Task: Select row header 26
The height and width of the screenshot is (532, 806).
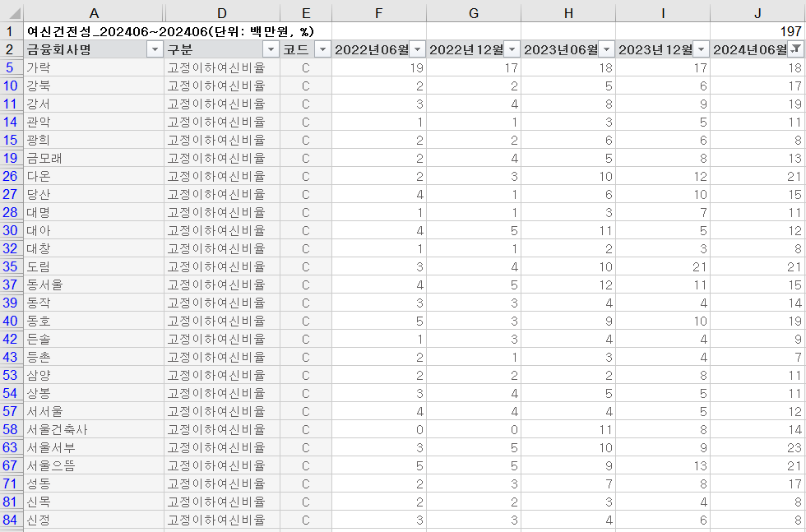Action: coord(12,176)
